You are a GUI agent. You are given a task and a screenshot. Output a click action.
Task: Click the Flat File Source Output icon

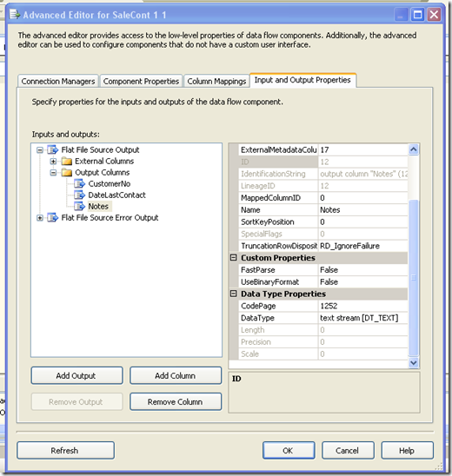pos(52,149)
